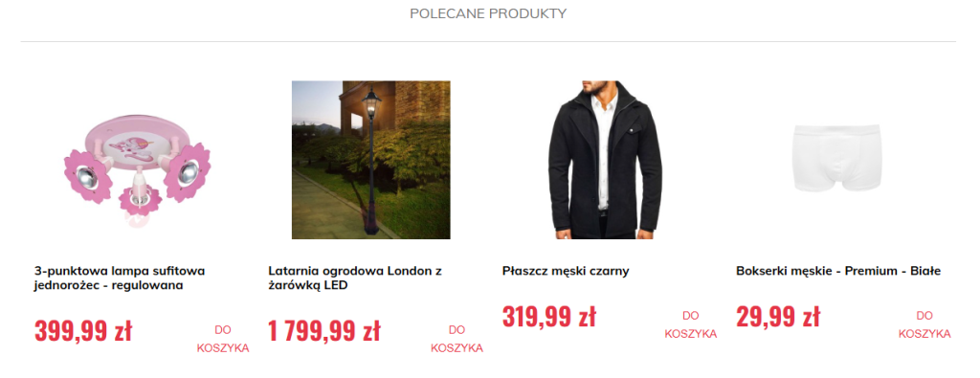Click the 29,99 zł price label
Screen dimensions: 980x378
778,317
